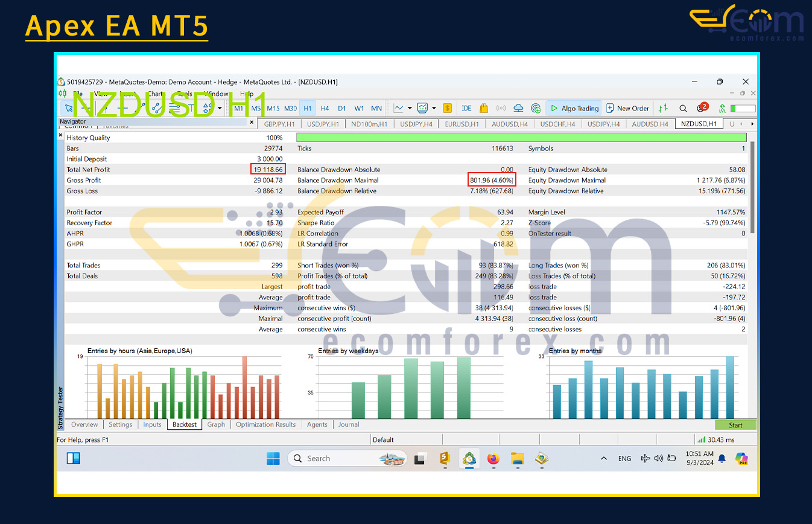Click the price arrows icon after New Order

(x=664, y=108)
